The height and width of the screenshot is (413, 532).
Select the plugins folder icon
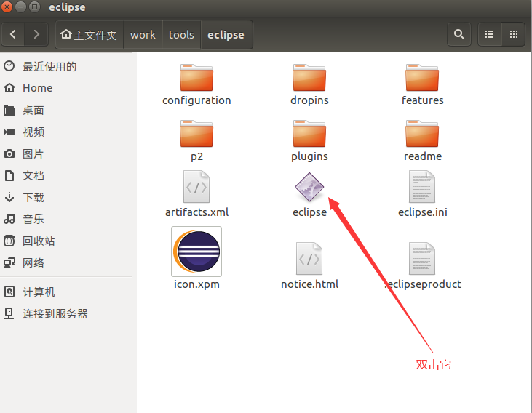tap(309, 134)
